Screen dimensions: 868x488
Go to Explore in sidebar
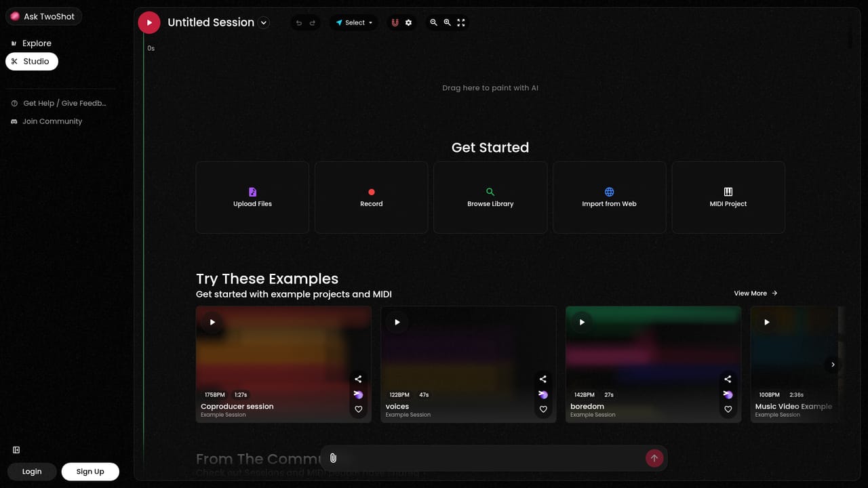(31, 43)
